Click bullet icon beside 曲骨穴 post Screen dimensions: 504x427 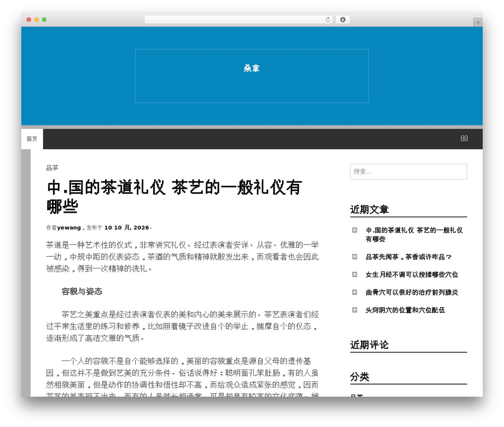[355, 292]
